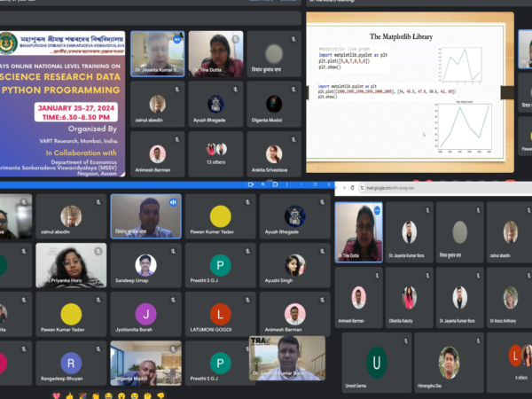The width and height of the screenshot is (532, 399).
Task: Send the party popper reaction emoji
Action: point(82,395)
